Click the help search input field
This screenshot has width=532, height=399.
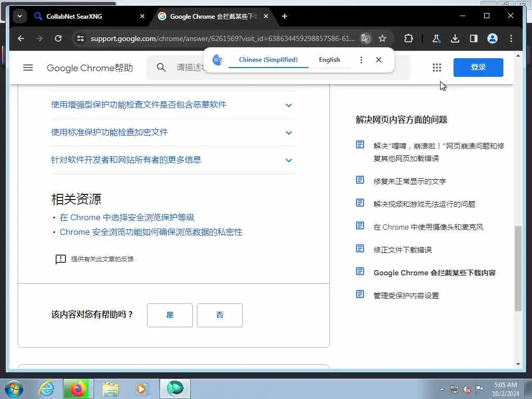pyautogui.click(x=278, y=68)
